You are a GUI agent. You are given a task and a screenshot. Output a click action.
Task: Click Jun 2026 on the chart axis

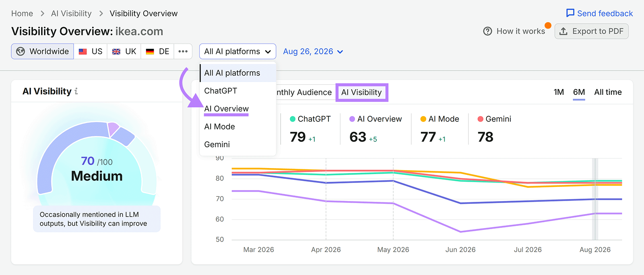460,250
